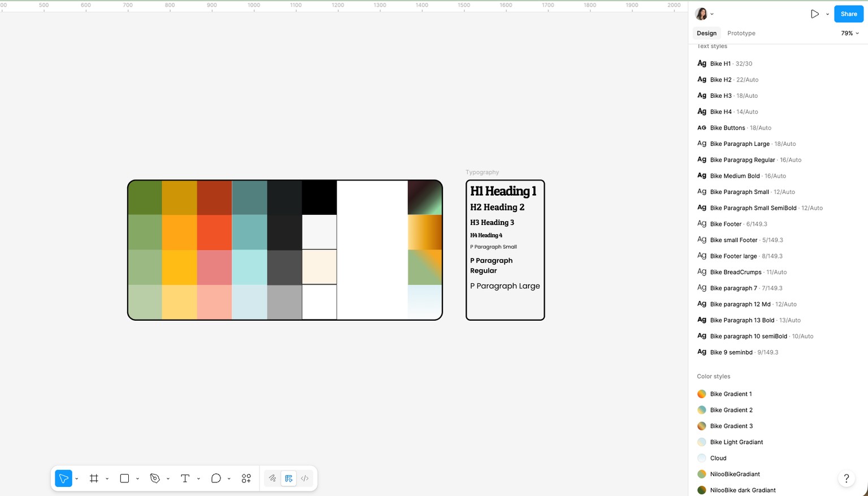Image resolution: width=868 pixels, height=496 pixels.
Task: Select the Text tool
Action: [185, 478]
